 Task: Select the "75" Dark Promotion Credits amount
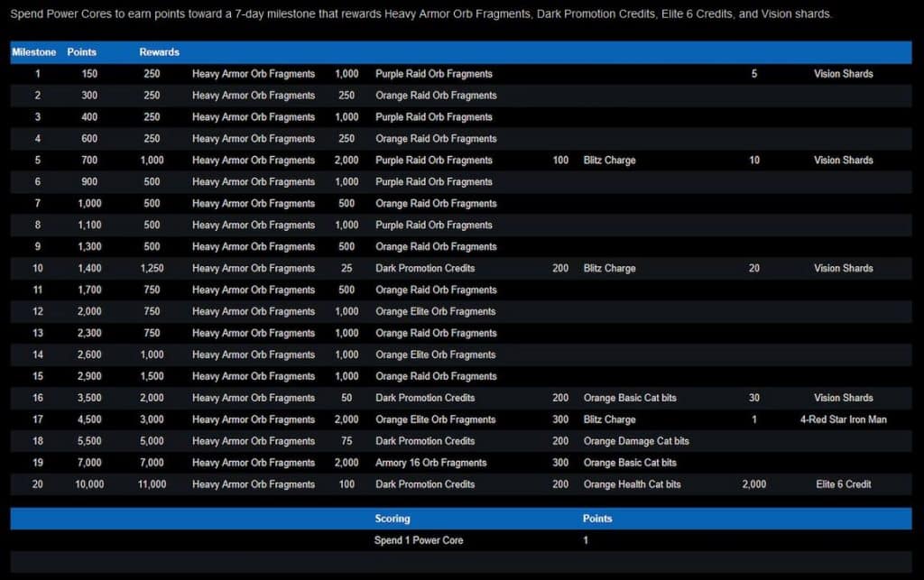point(346,441)
